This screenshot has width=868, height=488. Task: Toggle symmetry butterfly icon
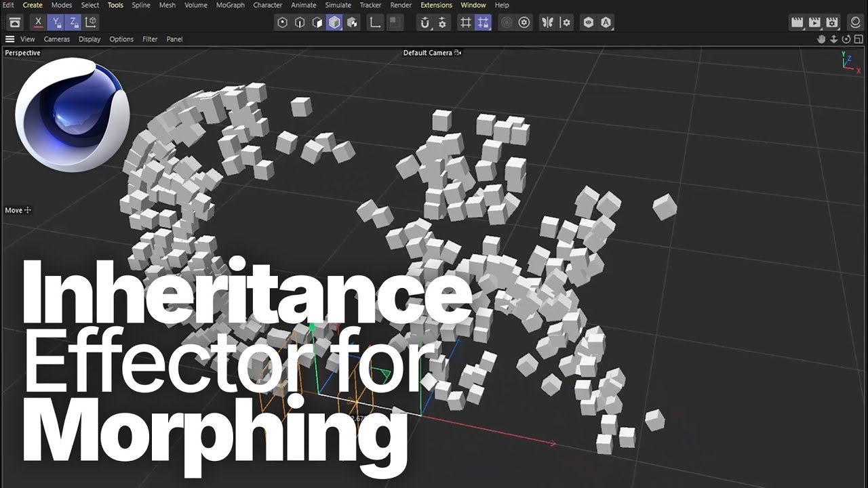[x=547, y=22]
